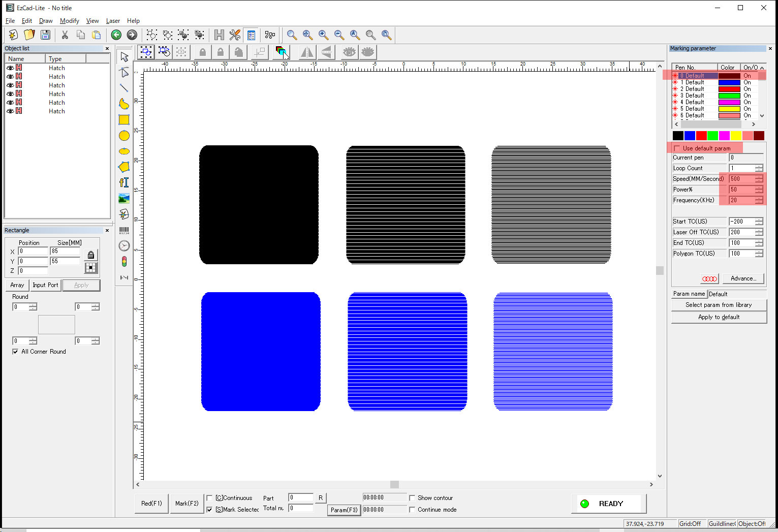Viewport: 778px width, 532px height.
Task: Open the Laser menu
Action: 113,21
